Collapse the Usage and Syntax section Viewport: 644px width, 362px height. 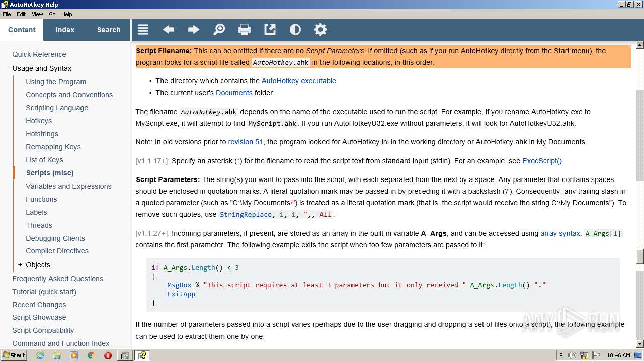coord(7,68)
